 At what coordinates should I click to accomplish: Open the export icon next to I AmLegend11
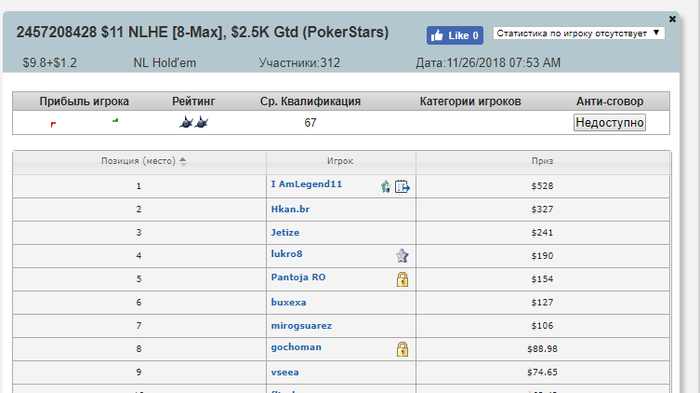pos(402,186)
